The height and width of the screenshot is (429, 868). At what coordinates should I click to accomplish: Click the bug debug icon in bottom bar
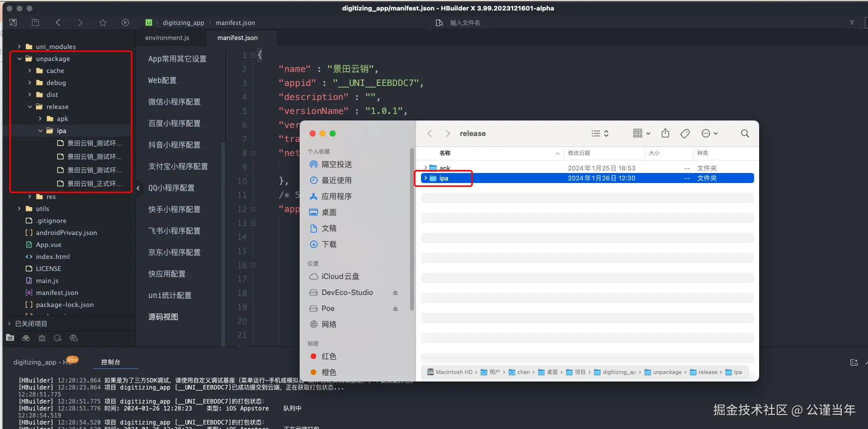pyautogui.click(x=42, y=338)
